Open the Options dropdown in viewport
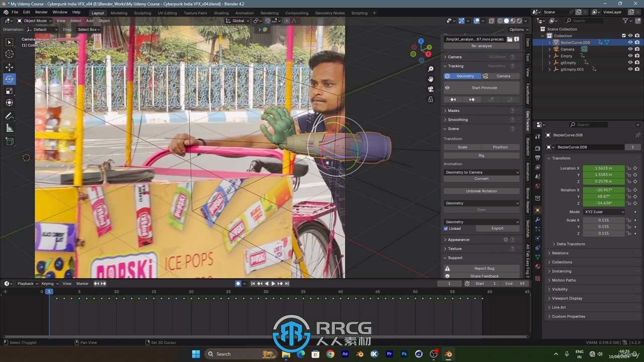 [518, 30]
